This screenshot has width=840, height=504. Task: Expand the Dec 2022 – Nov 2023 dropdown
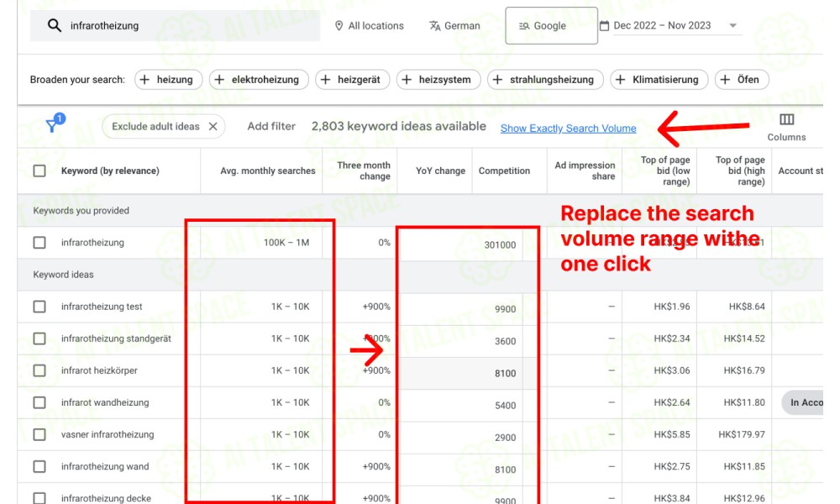coord(732,26)
